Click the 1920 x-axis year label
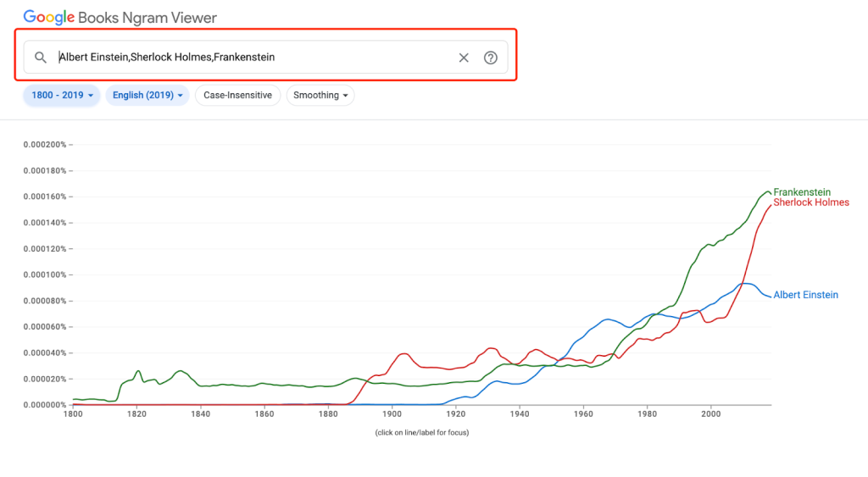 (x=455, y=414)
